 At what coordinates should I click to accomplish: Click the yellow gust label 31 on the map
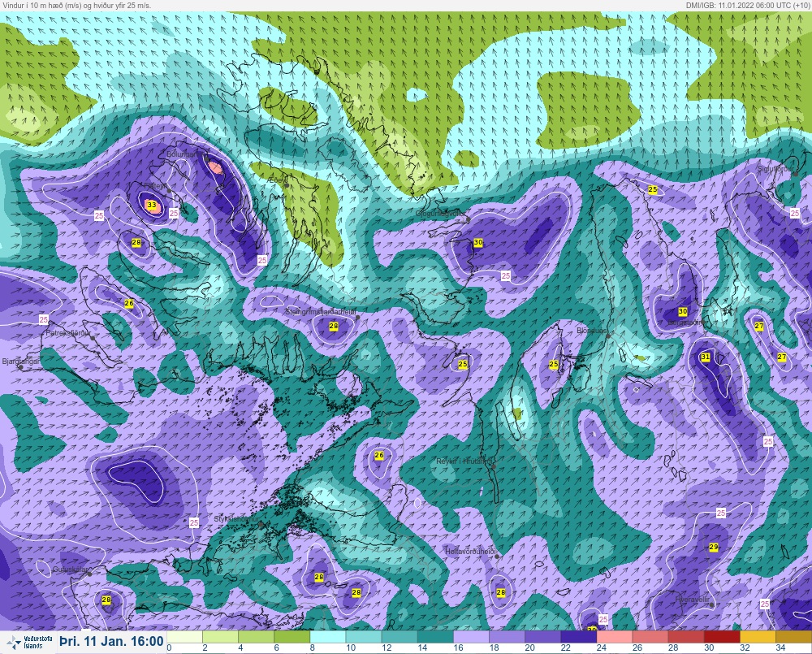[x=706, y=357]
